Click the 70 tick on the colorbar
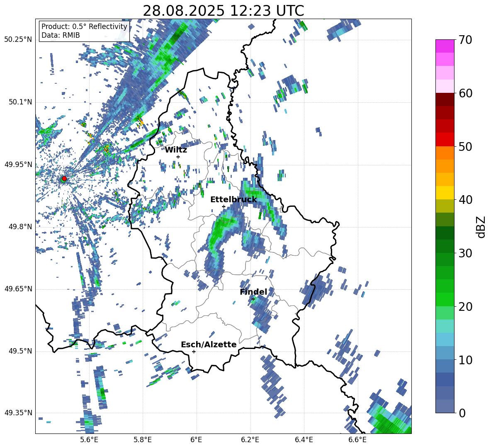This screenshot has width=491, height=448. [465, 40]
